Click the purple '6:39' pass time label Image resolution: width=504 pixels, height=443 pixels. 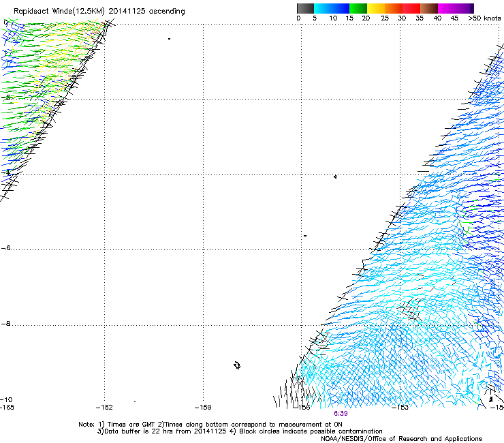[341, 414]
